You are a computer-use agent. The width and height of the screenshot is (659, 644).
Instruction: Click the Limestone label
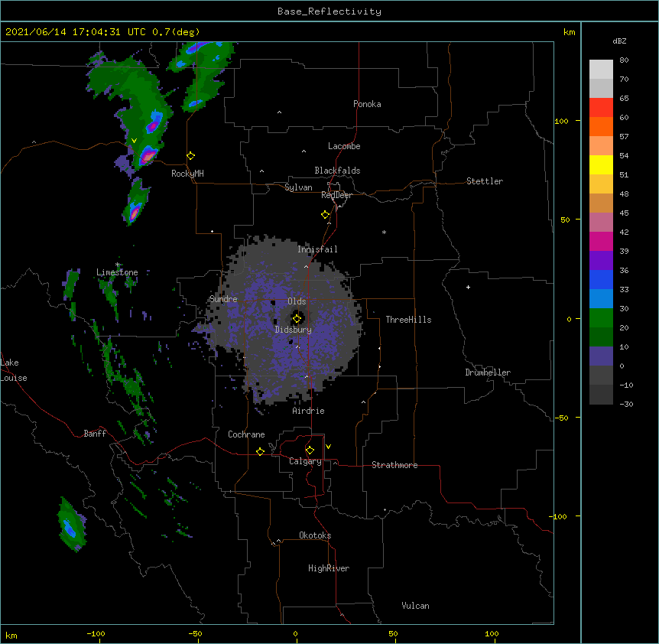[x=117, y=272]
